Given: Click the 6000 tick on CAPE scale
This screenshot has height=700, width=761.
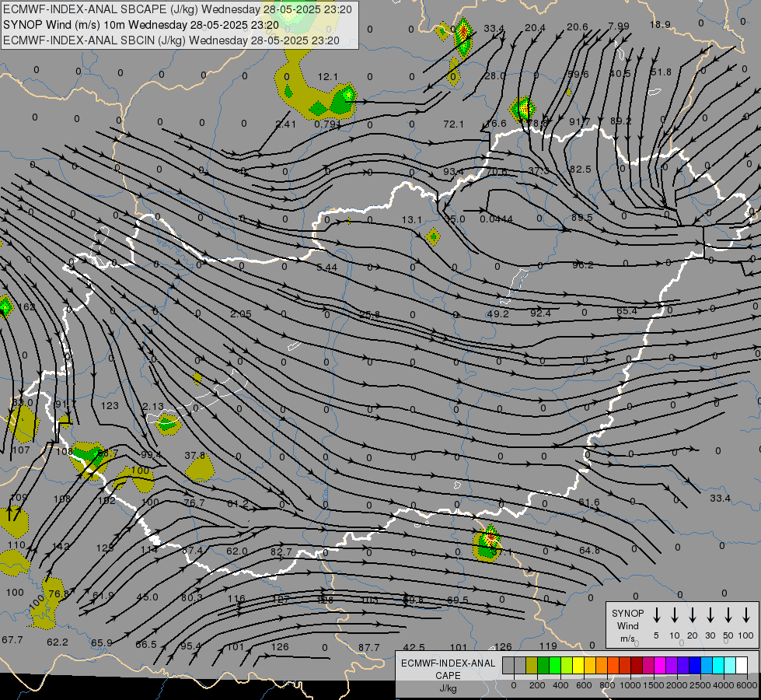Looking at the screenshot, I should coord(748,685).
